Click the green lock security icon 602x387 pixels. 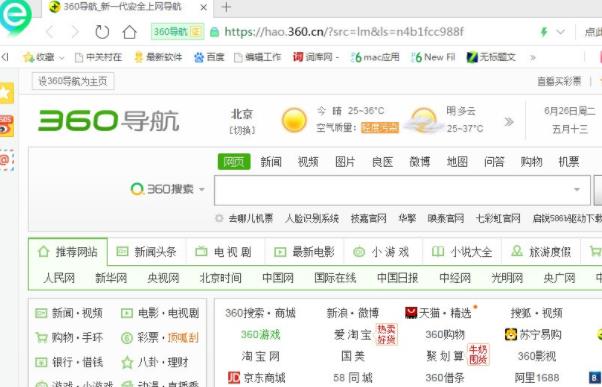[x=215, y=32]
